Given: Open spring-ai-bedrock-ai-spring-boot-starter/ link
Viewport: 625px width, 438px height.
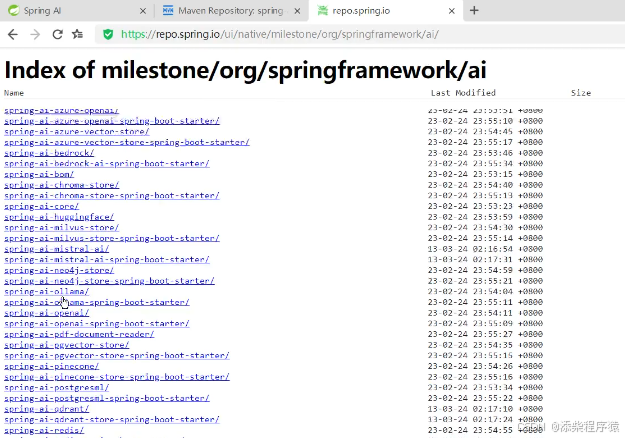Looking at the screenshot, I should [106, 163].
